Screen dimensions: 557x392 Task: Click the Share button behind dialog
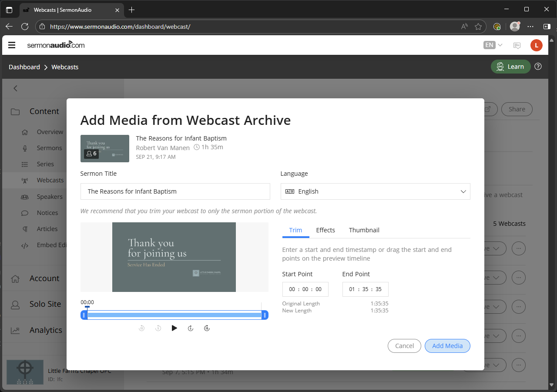coord(517,109)
